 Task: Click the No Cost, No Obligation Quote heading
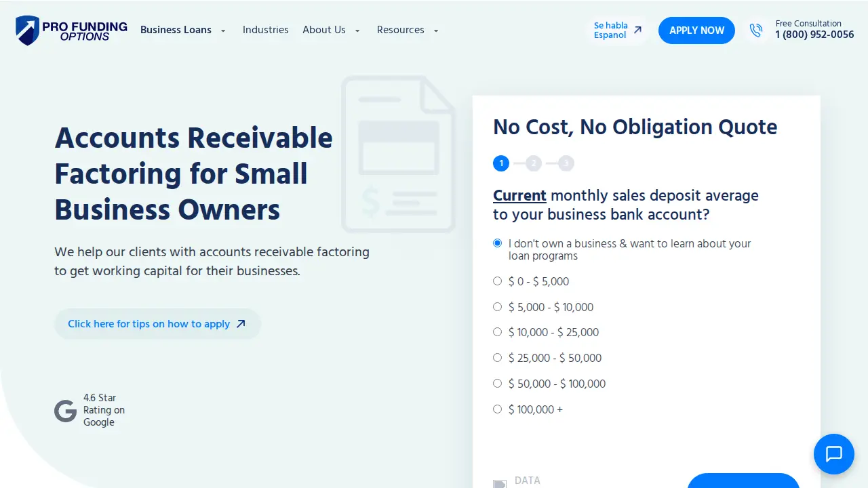coord(635,127)
